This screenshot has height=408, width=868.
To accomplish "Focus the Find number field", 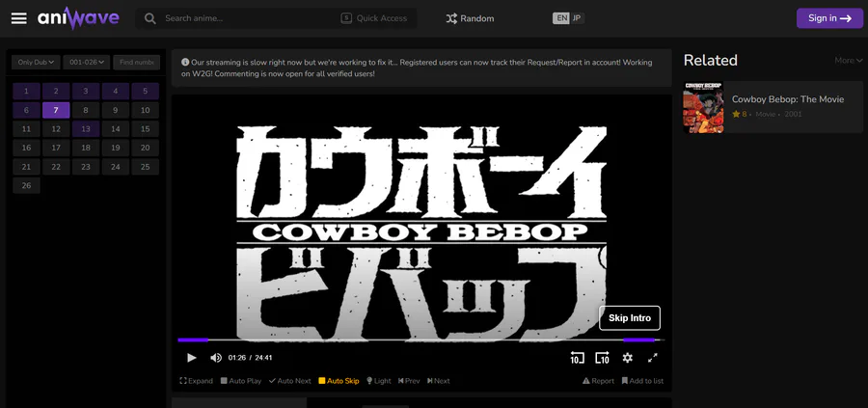I will tap(137, 62).
